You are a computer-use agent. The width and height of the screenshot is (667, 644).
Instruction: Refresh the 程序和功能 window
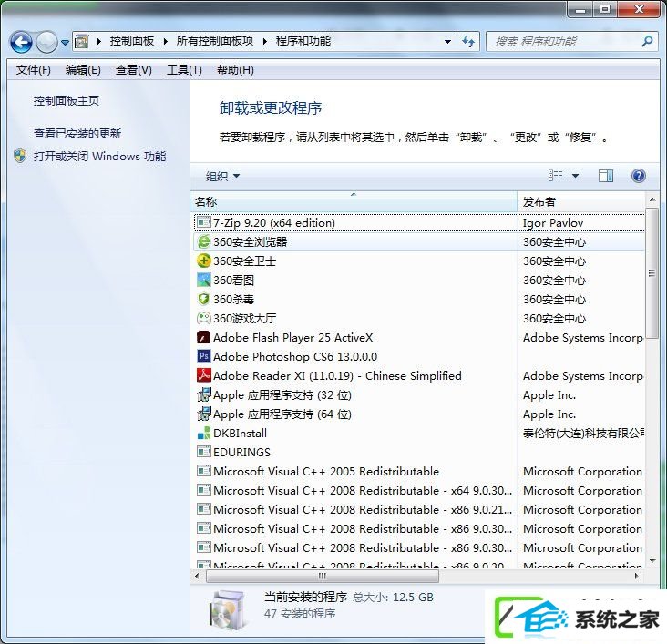tap(468, 42)
